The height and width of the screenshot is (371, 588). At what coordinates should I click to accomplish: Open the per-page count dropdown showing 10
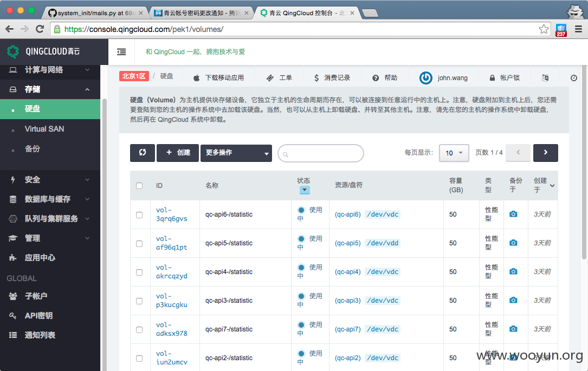click(454, 153)
